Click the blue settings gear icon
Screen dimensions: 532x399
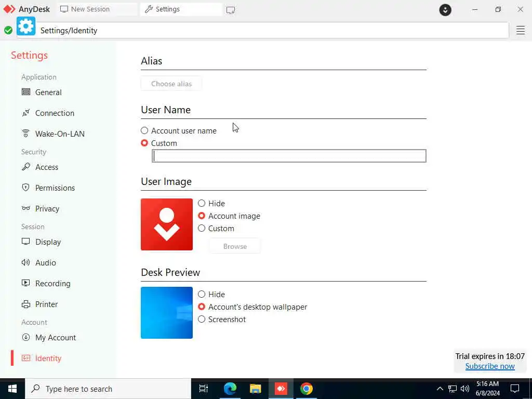26,26
